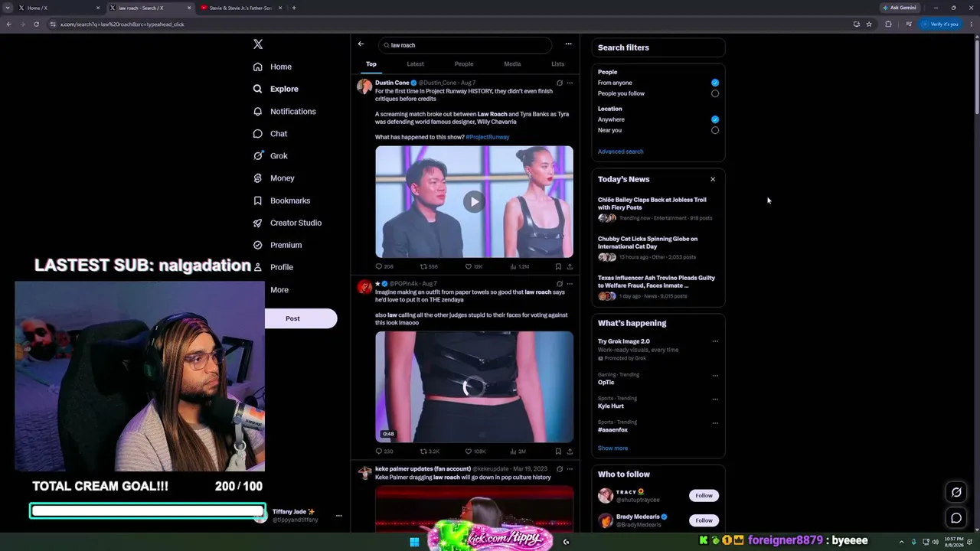The height and width of the screenshot is (551, 980).
Task: Follow the TRACY account
Action: (x=704, y=495)
